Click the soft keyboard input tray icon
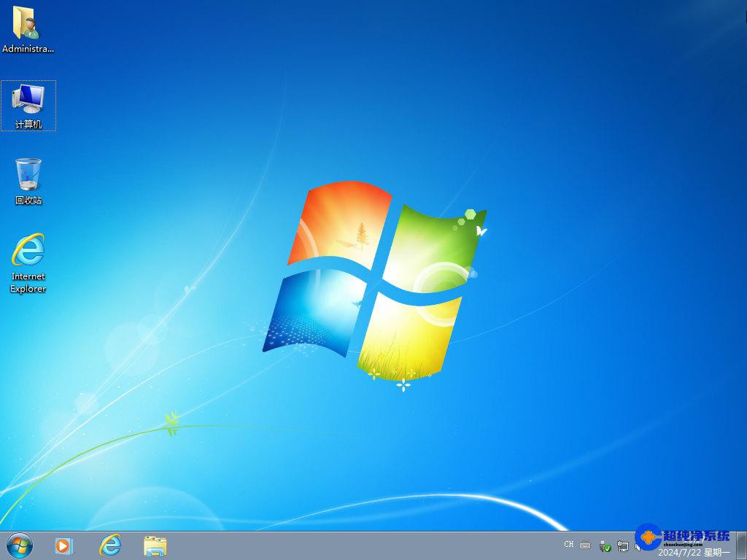Screen dimensions: 747x560 [584, 545]
